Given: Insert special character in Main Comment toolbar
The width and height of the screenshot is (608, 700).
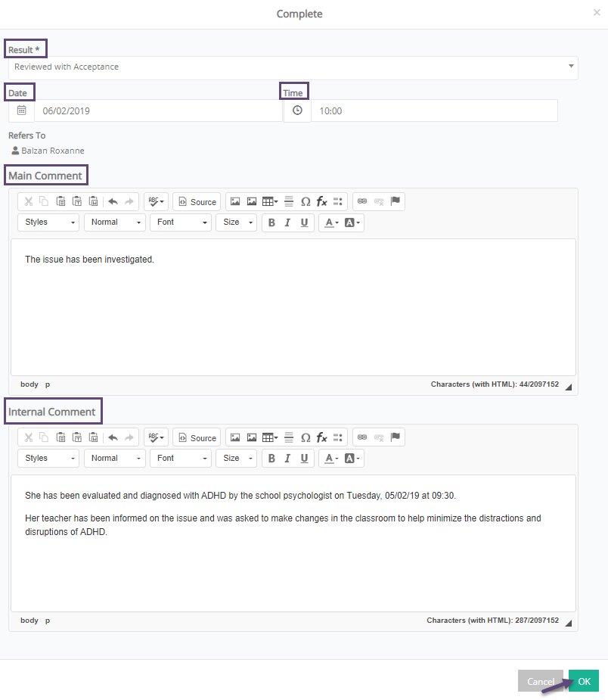Looking at the screenshot, I should [x=306, y=202].
